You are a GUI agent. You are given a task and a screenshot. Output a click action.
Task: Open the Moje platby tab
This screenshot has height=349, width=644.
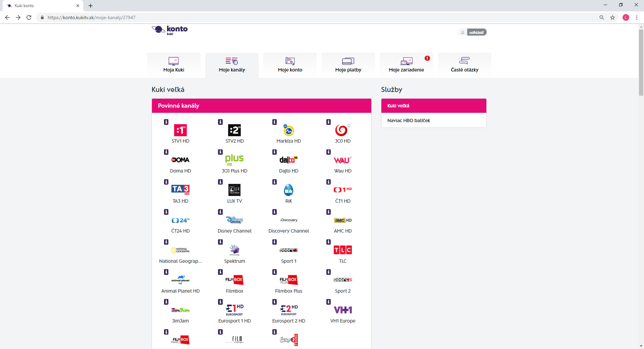point(348,65)
